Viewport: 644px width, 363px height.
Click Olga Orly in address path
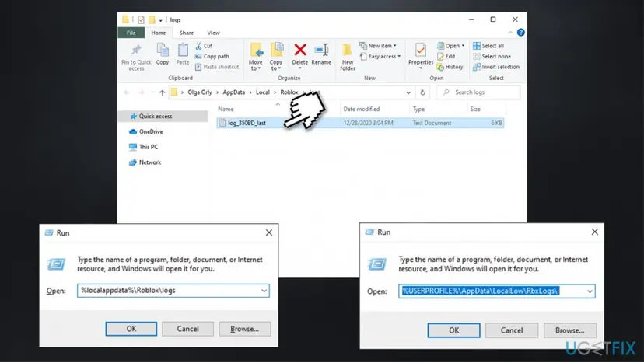point(200,92)
